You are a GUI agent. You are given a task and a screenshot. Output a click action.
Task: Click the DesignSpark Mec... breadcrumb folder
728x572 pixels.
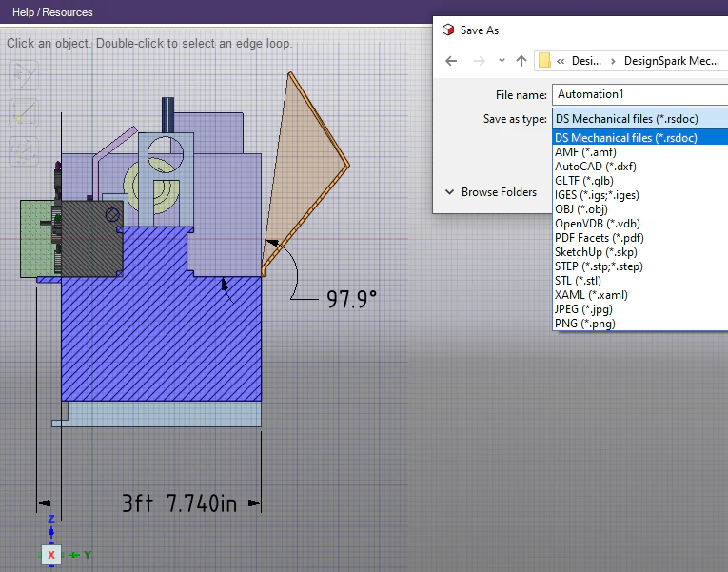671,61
